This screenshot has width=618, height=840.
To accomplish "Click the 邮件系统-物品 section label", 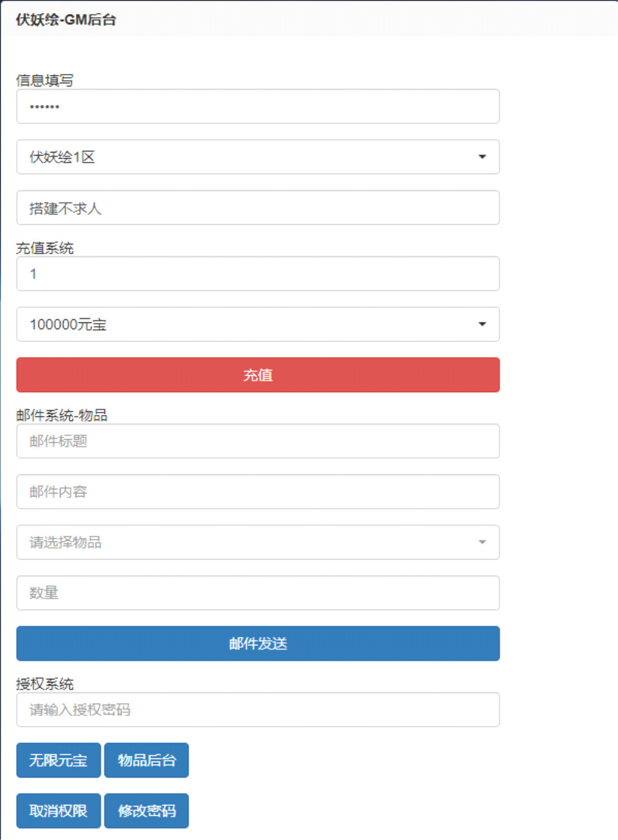I will (x=62, y=415).
